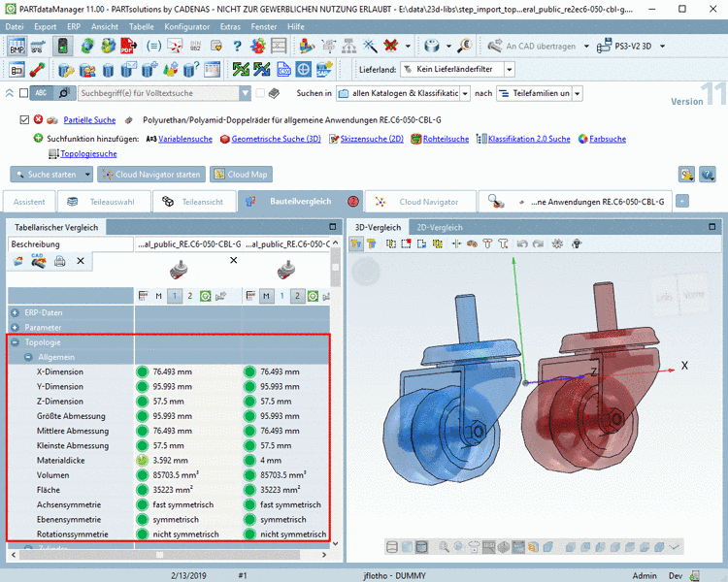The width and height of the screenshot is (728, 582).
Task: Click the green plus Suchfunktion hinzufügen icon
Action: click(x=38, y=139)
